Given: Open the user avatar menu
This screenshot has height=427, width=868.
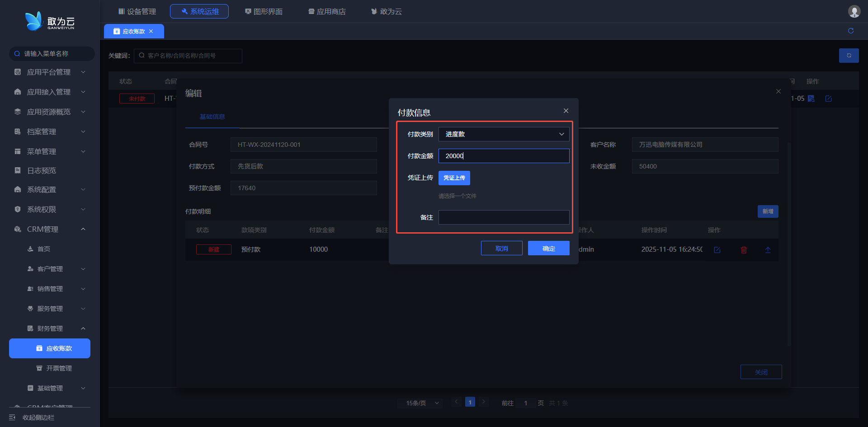Looking at the screenshot, I should (x=854, y=11).
